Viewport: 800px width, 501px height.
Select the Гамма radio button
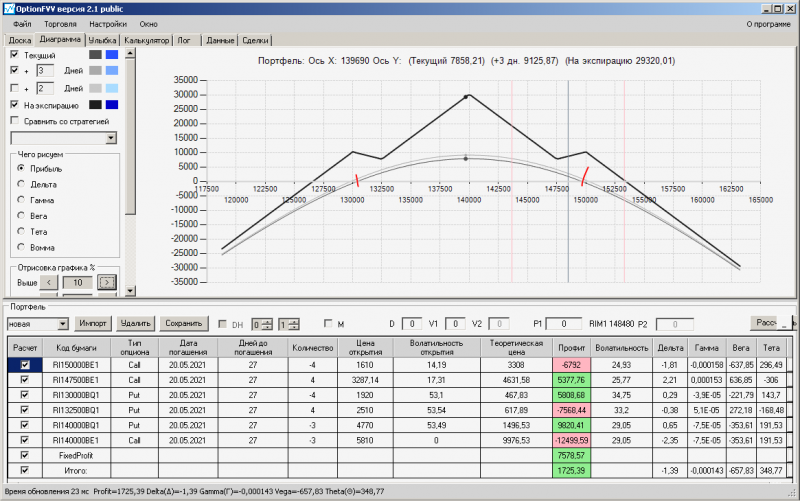[21, 199]
